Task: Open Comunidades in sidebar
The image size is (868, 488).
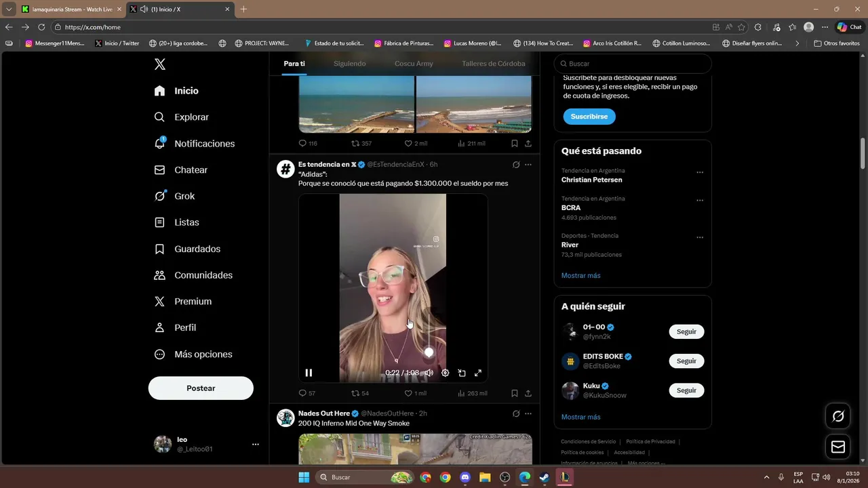Action: (193, 275)
